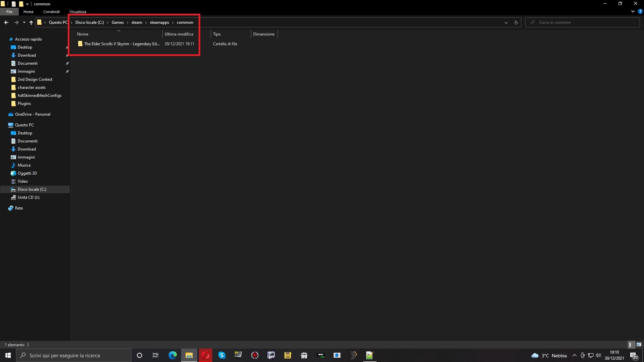
Task: Open the File menu
Action: click(9, 12)
